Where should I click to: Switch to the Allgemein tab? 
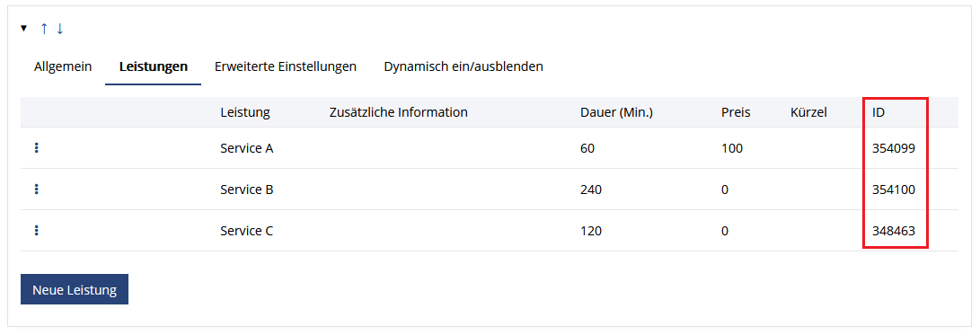tap(63, 66)
